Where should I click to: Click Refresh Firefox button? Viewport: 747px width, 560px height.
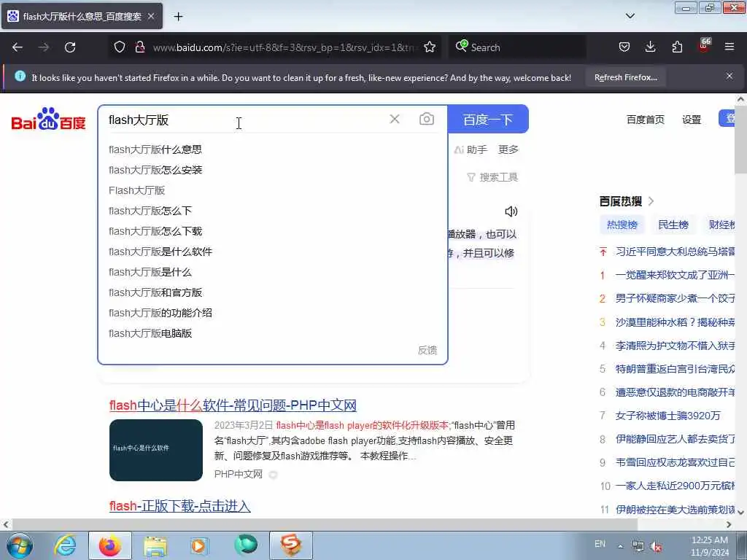click(x=625, y=77)
